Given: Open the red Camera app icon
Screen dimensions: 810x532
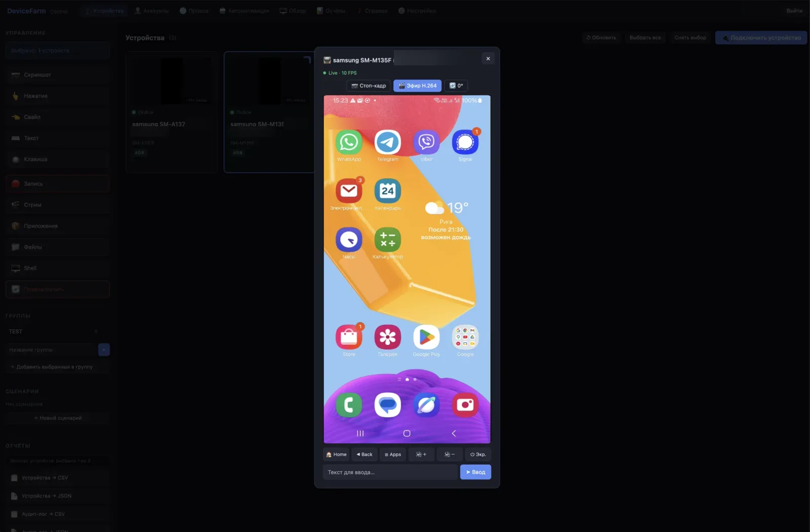Looking at the screenshot, I should point(465,405).
